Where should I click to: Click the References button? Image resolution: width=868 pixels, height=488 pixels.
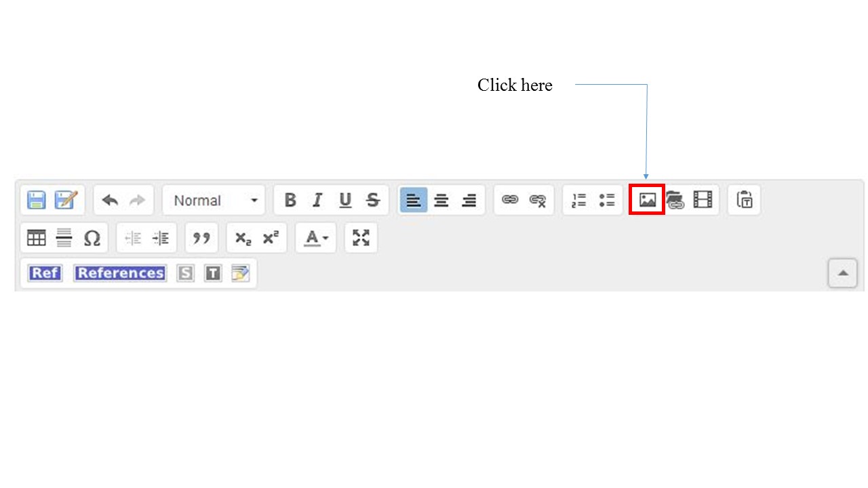coord(120,273)
